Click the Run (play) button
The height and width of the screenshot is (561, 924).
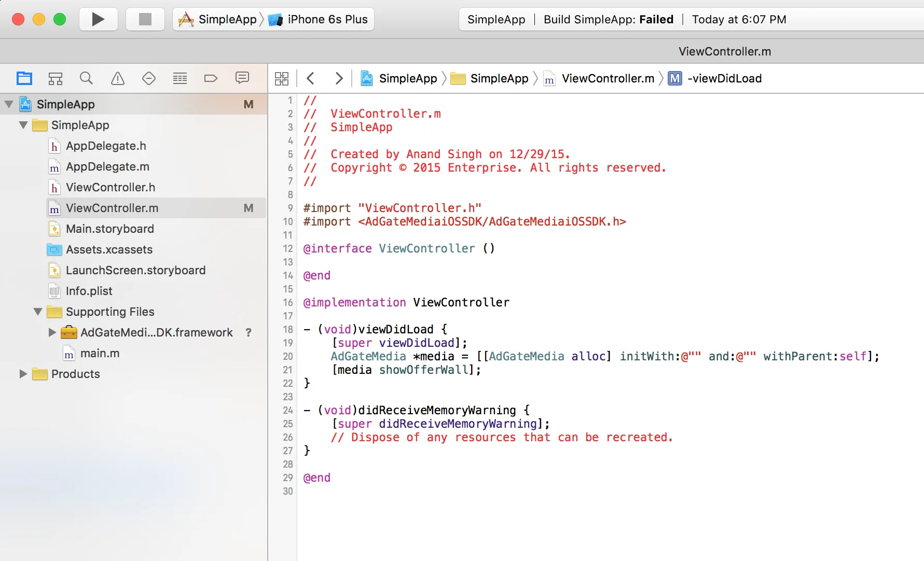click(98, 20)
